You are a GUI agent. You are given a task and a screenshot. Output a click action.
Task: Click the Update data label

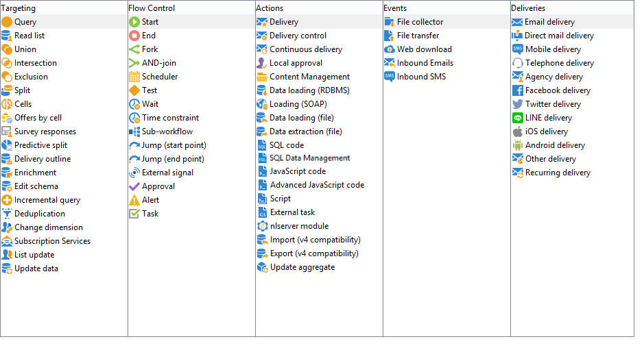click(x=36, y=268)
